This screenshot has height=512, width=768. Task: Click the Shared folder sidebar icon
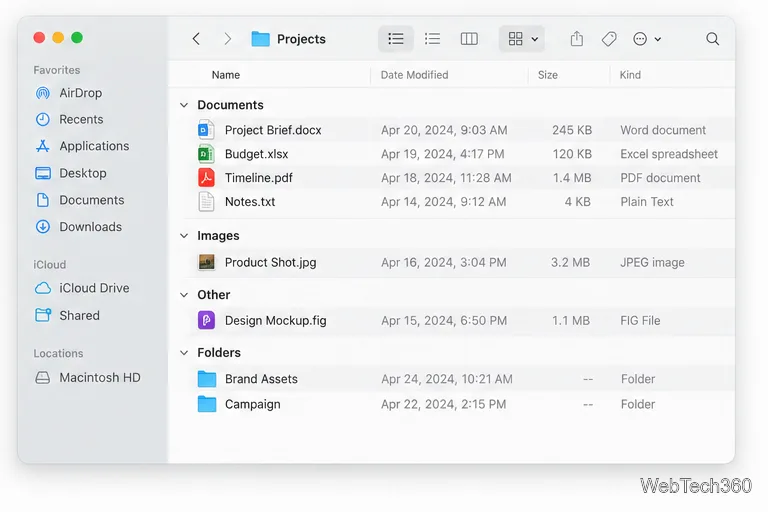pyautogui.click(x=43, y=315)
